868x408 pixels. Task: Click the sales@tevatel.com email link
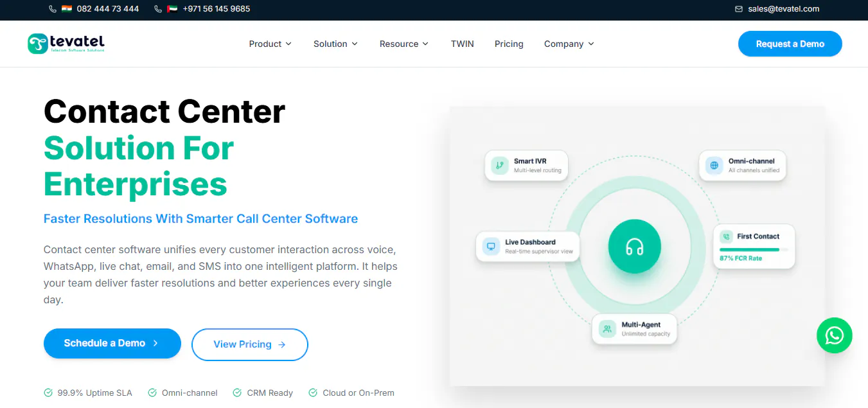point(784,9)
